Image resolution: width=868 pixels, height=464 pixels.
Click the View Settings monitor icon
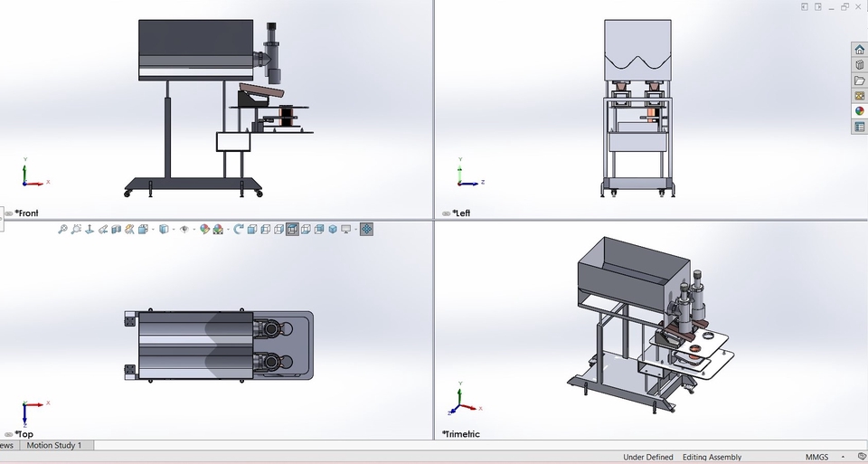[346, 229]
